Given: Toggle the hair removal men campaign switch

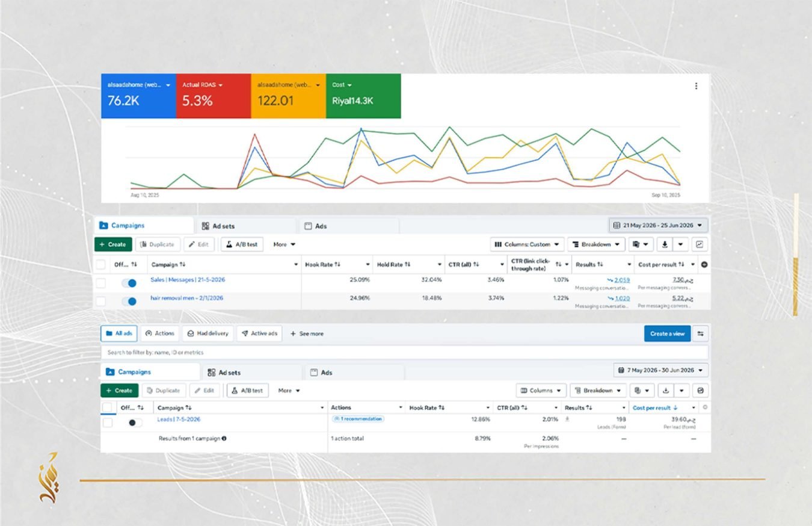Looking at the screenshot, I should pos(129,301).
